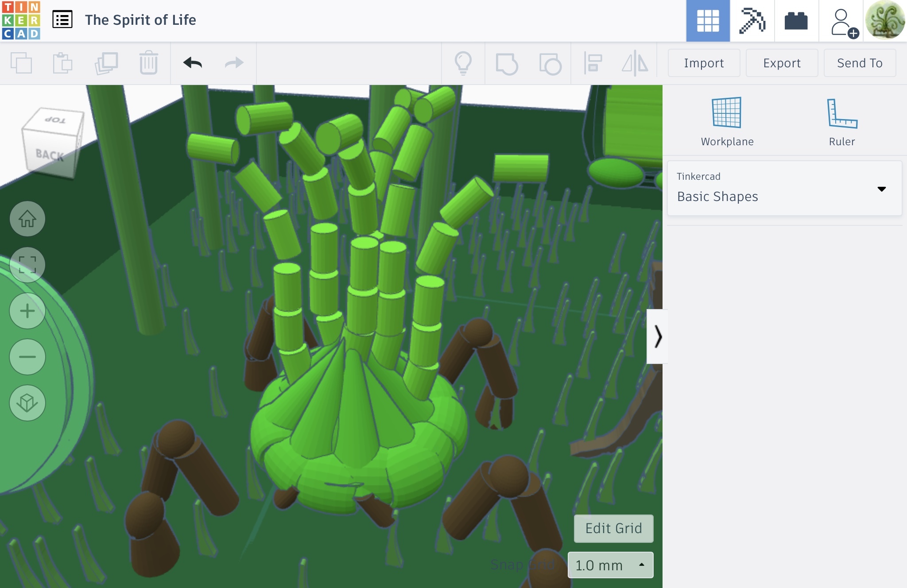Click the Send To button

(860, 63)
